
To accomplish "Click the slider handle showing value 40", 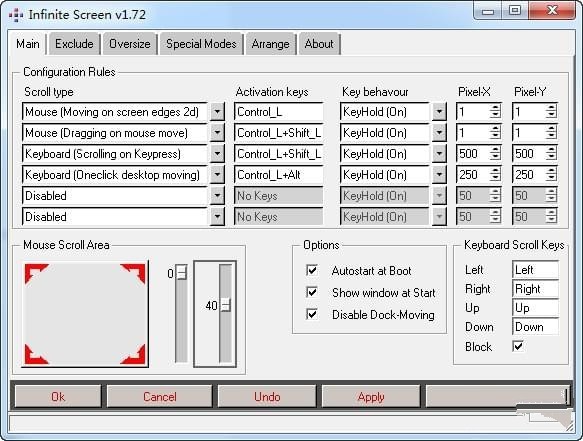I will tap(226, 305).
